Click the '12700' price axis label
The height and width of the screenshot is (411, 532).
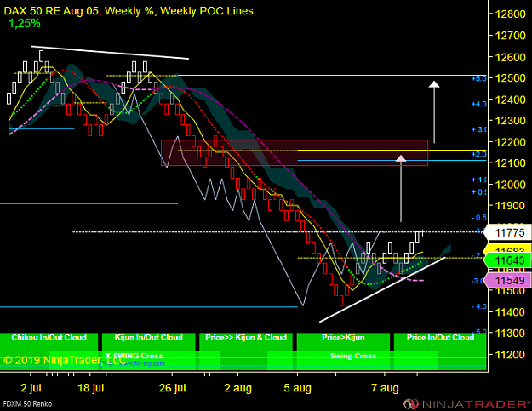point(510,35)
